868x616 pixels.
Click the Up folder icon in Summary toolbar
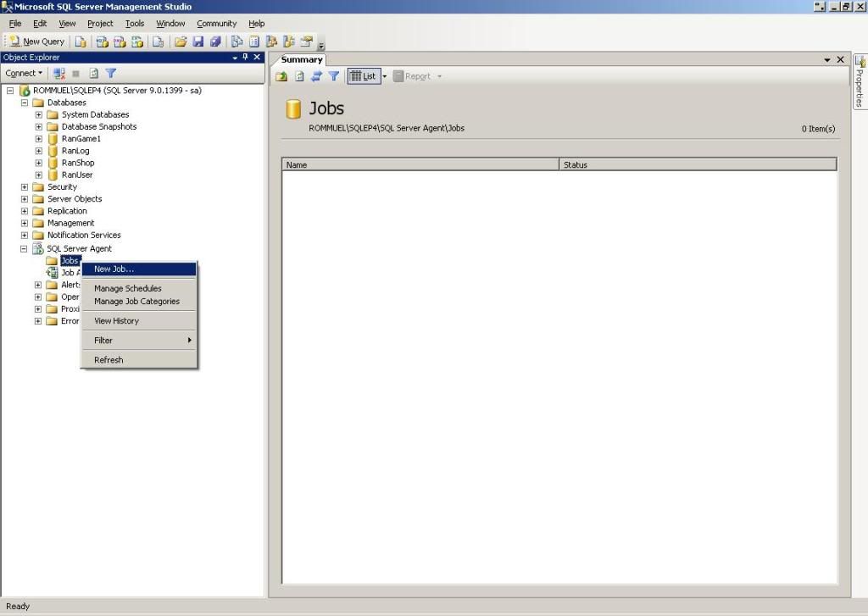coord(282,76)
